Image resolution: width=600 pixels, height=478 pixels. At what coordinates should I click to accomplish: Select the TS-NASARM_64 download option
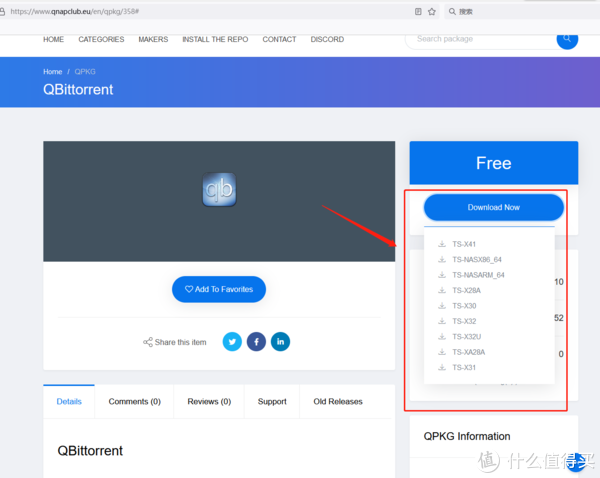pyautogui.click(x=478, y=275)
